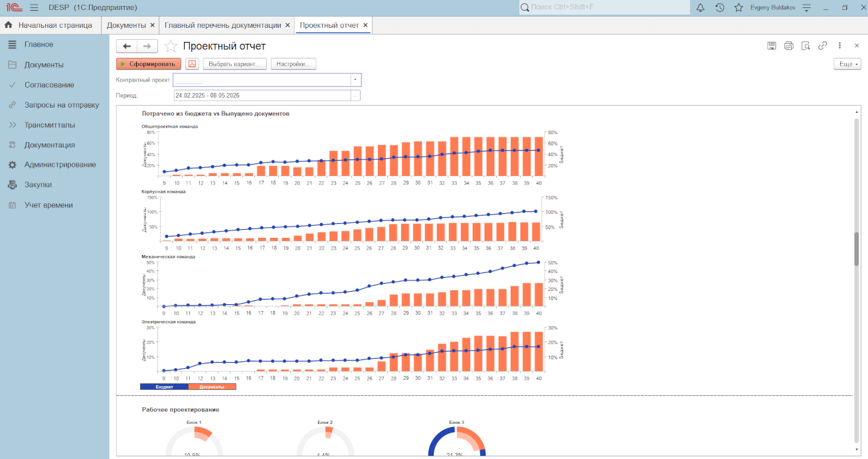
Task: Expand the Контрактный проект dropdown
Action: (355, 80)
